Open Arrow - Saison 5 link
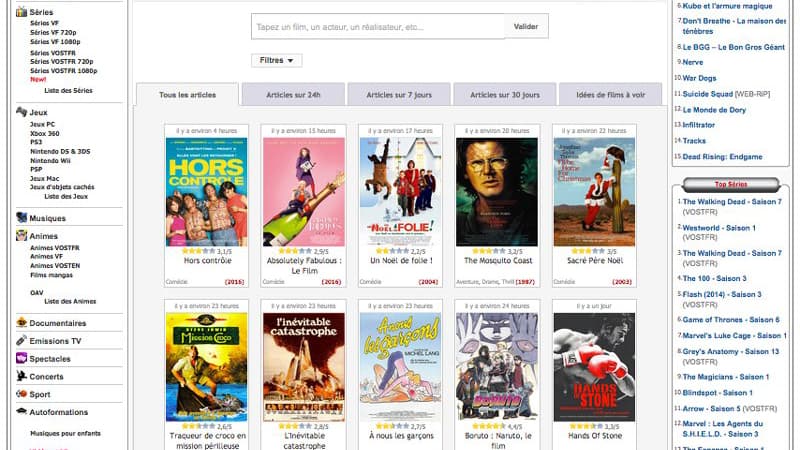 [x=730, y=409]
